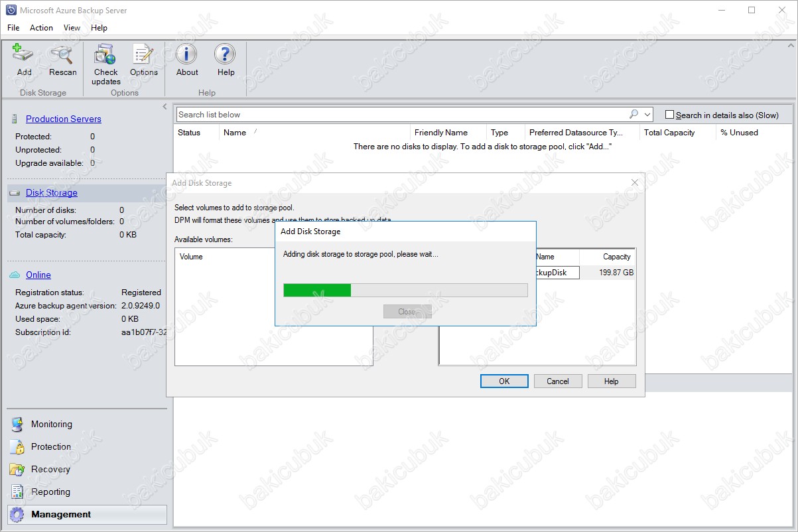Open the Production Servers link
The width and height of the screenshot is (798, 532).
point(64,119)
